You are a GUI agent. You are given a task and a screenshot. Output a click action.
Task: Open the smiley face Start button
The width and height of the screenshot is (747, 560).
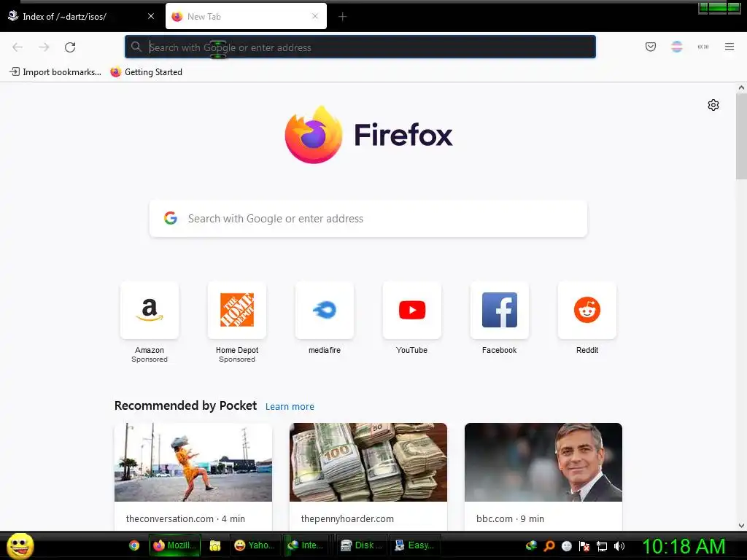point(20,545)
